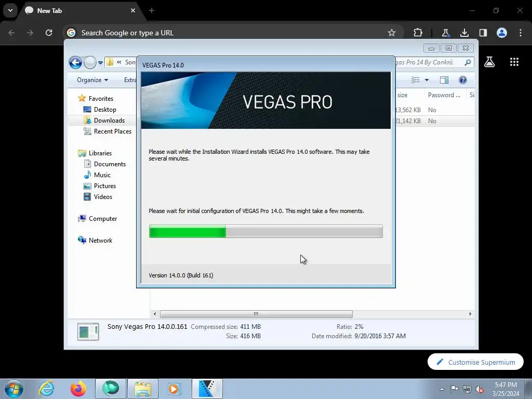532x399 pixels.
Task: Click the taskbar clock showing 5:47 PM
Action: click(x=506, y=389)
